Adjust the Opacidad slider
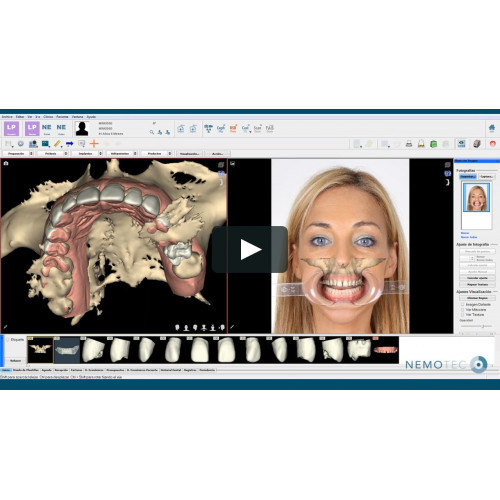The image size is (500, 500). coord(477,326)
